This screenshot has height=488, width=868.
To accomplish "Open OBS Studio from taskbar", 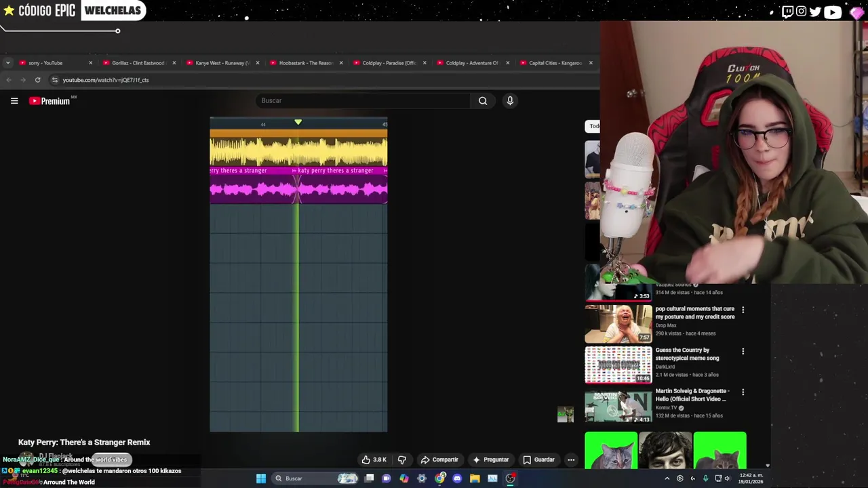I will point(510,479).
